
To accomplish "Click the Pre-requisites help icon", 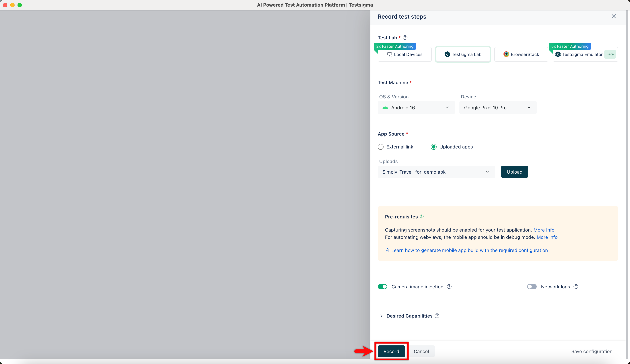I will pyautogui.click(x=421, y=216).
